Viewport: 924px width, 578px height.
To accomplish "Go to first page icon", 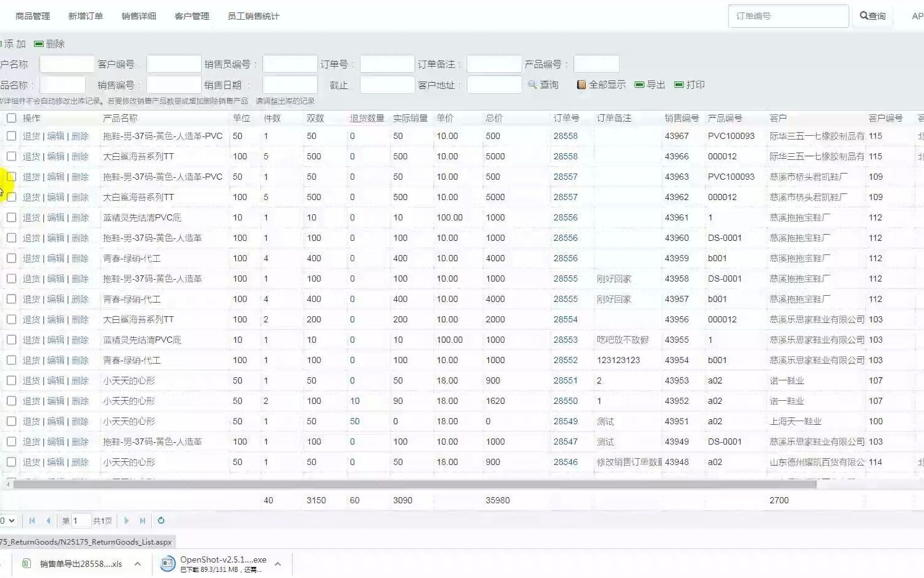I will tap(32, 521).
